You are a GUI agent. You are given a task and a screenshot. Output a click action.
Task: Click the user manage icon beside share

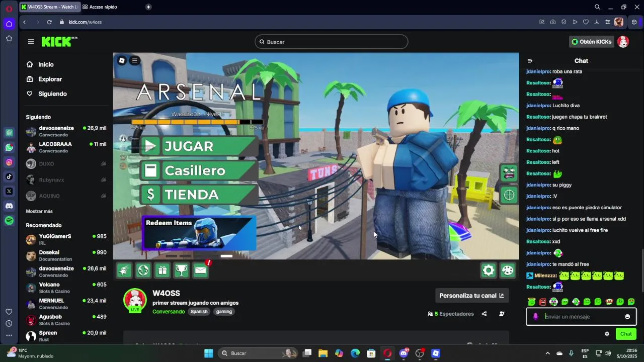coord(502,314)
